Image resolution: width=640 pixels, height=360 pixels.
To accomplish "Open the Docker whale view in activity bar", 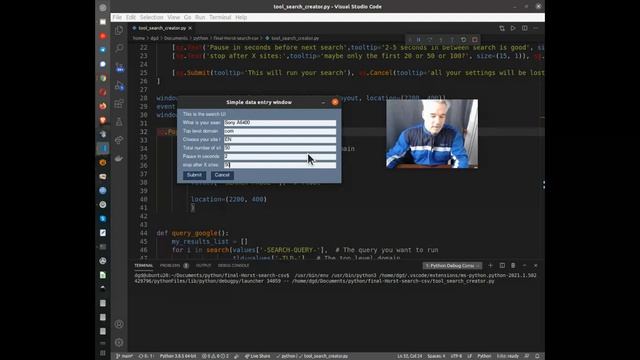I will pyautogui.click(x=119, y=158).
